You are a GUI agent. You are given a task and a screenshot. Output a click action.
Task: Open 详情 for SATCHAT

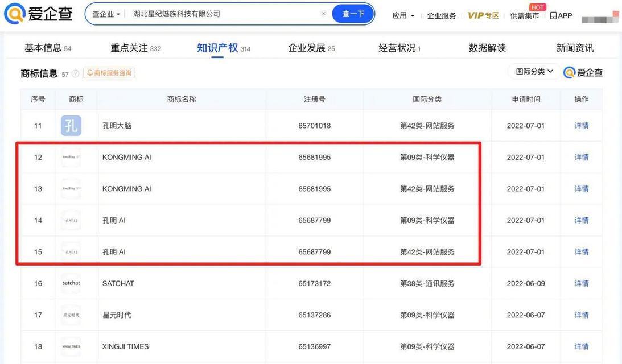click(581, 283)
